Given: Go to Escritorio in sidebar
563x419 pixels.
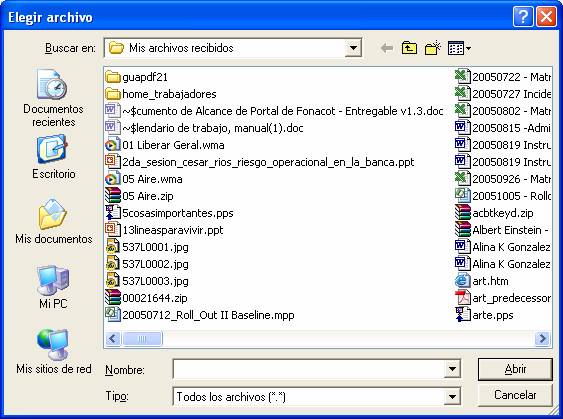Looking at the screenshot, I should [x=53, y=157].
